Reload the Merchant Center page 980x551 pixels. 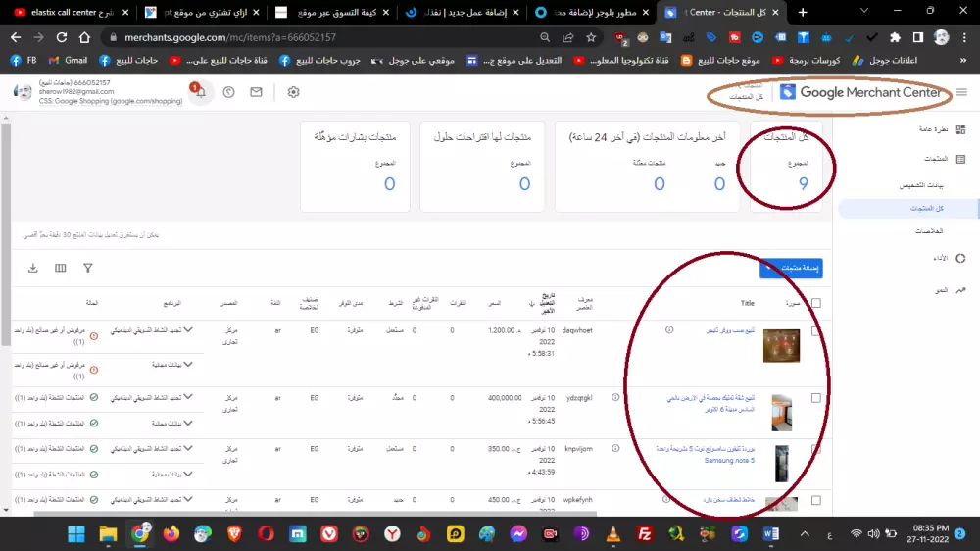pos(61,37)
